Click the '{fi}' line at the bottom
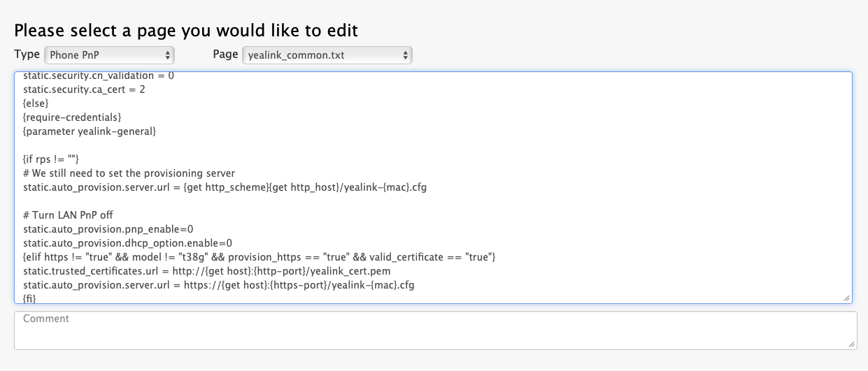This screenshot has width=868, height=371. tap(29, 298)
